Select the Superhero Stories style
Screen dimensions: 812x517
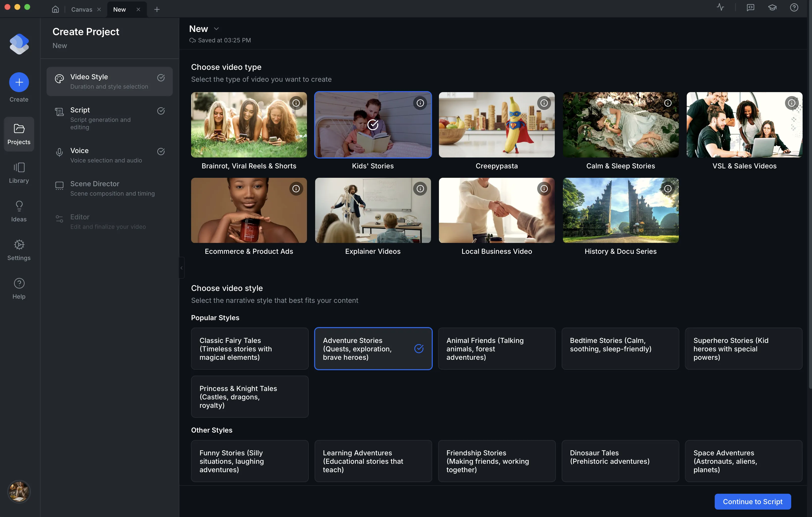[744, 349]
